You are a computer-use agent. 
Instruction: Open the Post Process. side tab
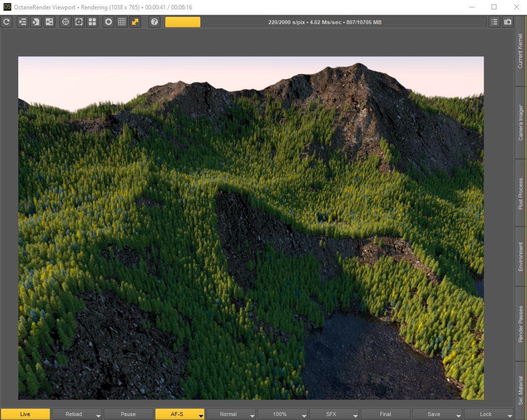[x=521, y=193]
